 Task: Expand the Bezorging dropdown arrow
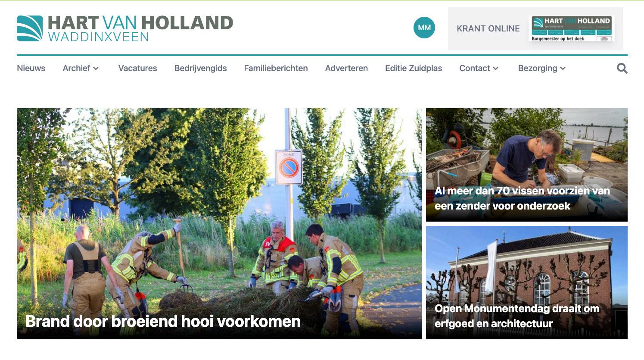[x=563, y=69]
